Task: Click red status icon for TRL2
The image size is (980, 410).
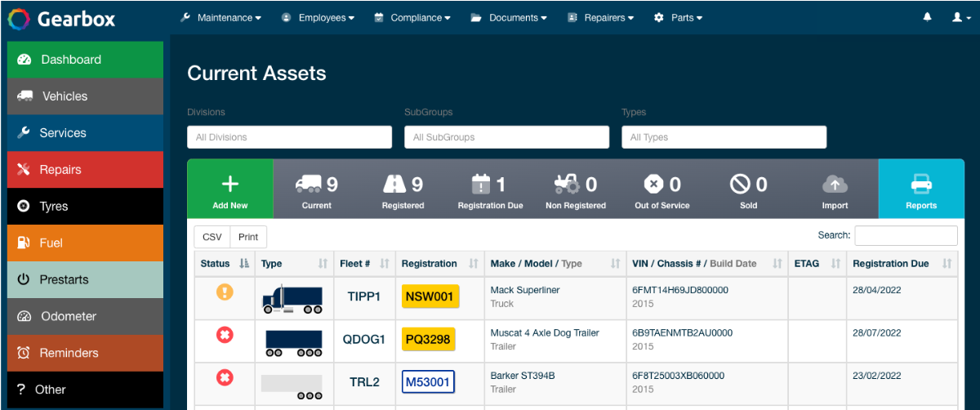Action: coord(225,377)
